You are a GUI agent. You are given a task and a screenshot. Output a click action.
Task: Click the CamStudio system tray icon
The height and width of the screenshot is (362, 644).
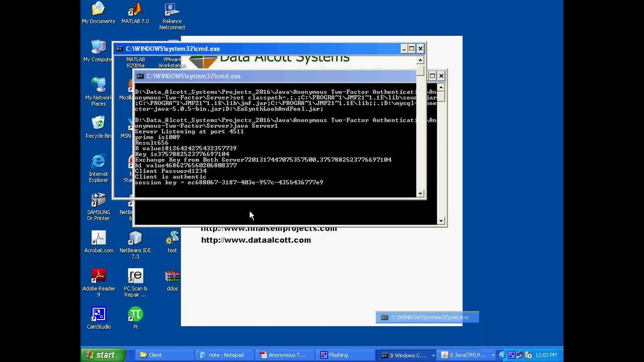511,355
